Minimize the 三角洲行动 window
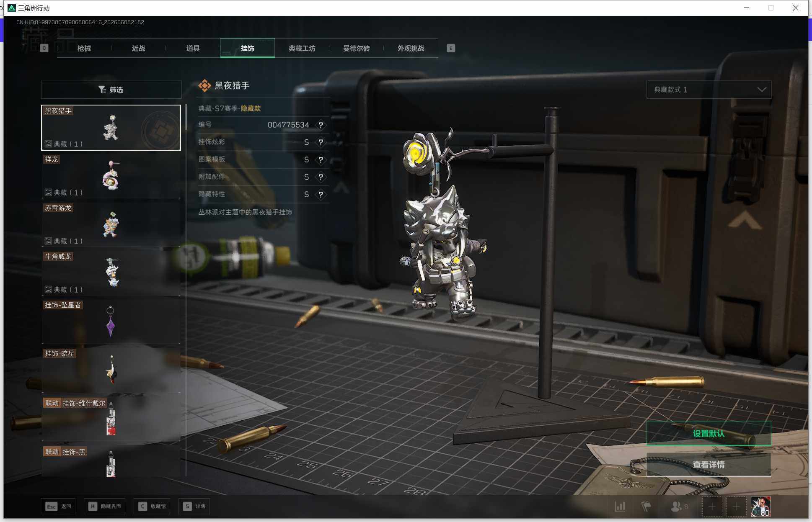Screen dimensions: 812x522 747,8
